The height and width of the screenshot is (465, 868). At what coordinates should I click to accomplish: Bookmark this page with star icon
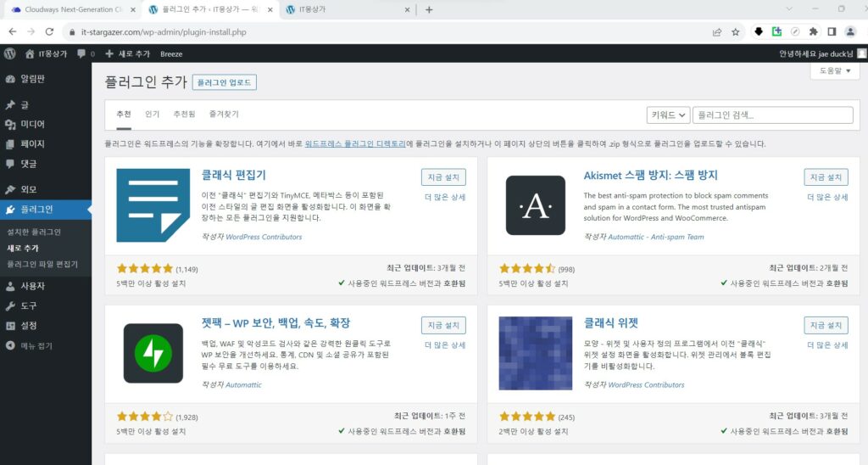[735, 32]
